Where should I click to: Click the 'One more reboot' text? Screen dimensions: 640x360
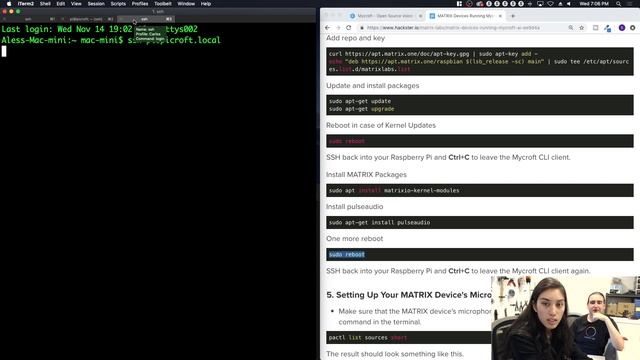[x=354, y=239]
